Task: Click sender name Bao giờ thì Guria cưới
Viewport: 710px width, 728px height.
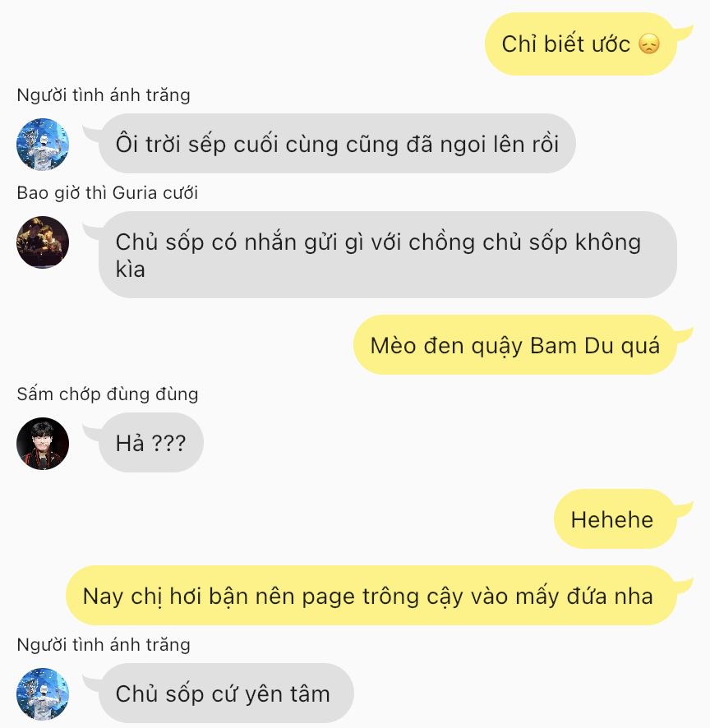Action: click(108, 192)
